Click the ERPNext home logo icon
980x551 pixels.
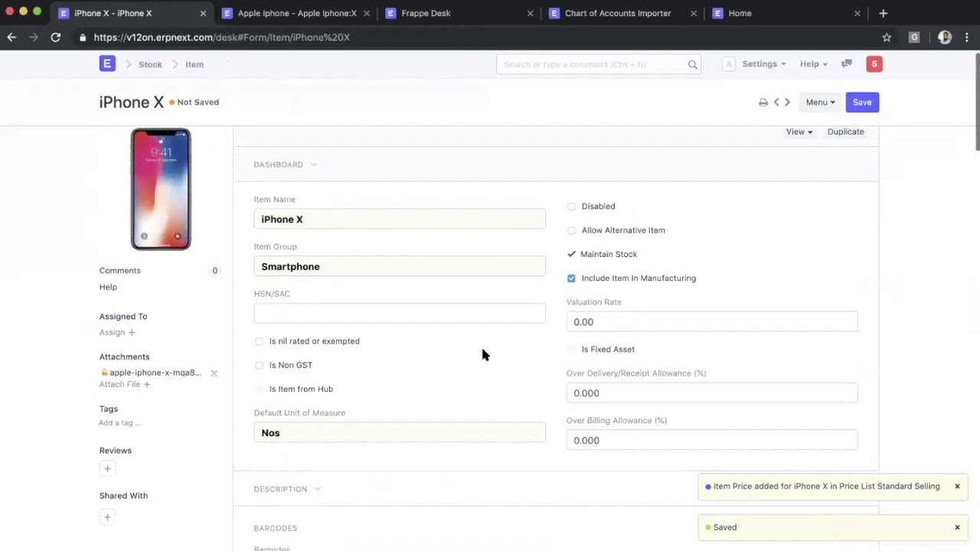pos(107,64)
